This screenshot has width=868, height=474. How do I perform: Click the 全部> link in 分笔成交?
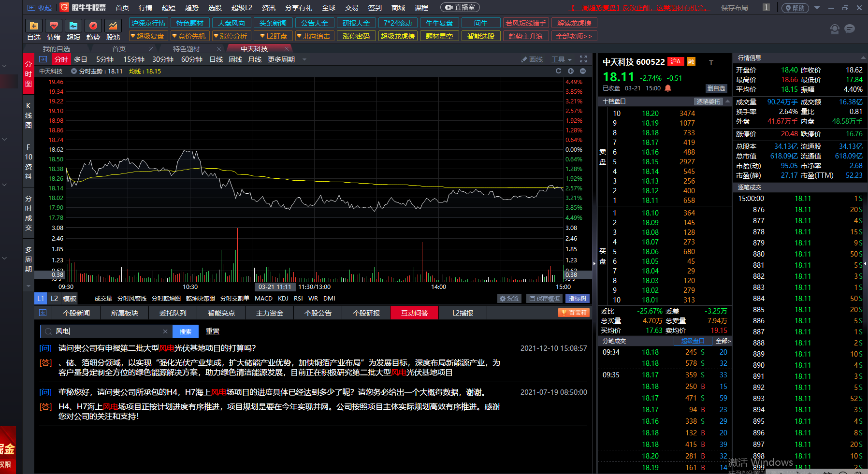click(x=723, y=341)
